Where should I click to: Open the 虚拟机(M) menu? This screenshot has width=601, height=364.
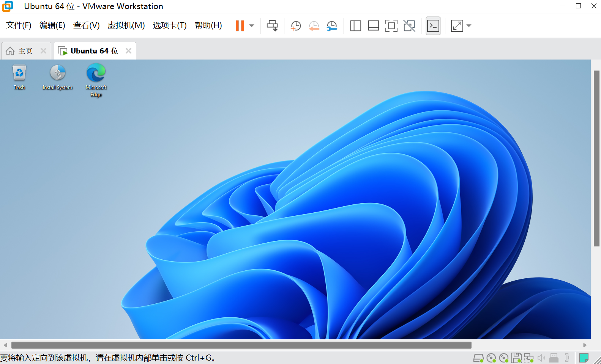tap(126, 25)
